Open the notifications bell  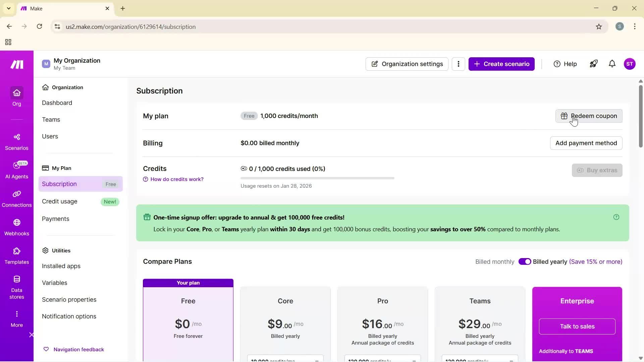(612, 64)
